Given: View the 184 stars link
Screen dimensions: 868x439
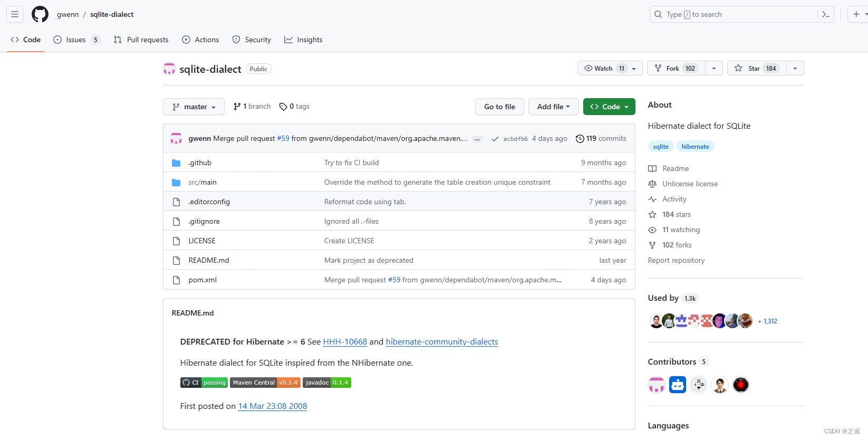Looking at the screenshot, I should click(x=670, y=215).
